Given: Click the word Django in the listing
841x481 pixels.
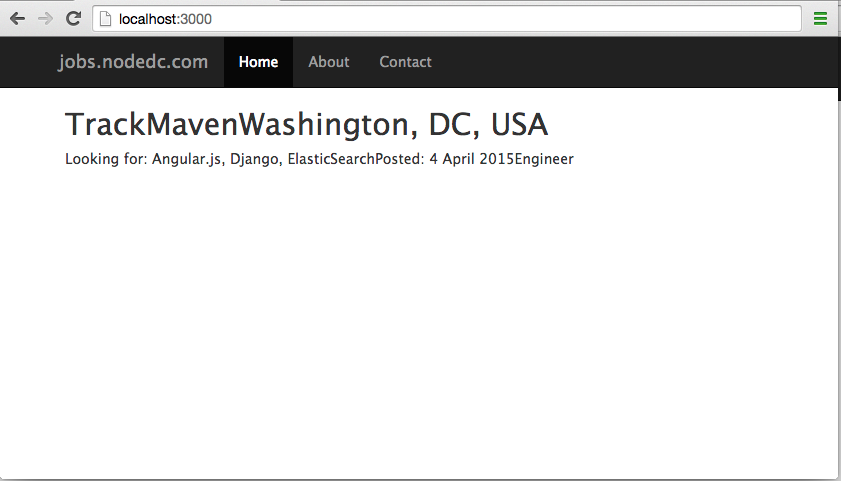Looking at the screenshot, I should (254, 159).
